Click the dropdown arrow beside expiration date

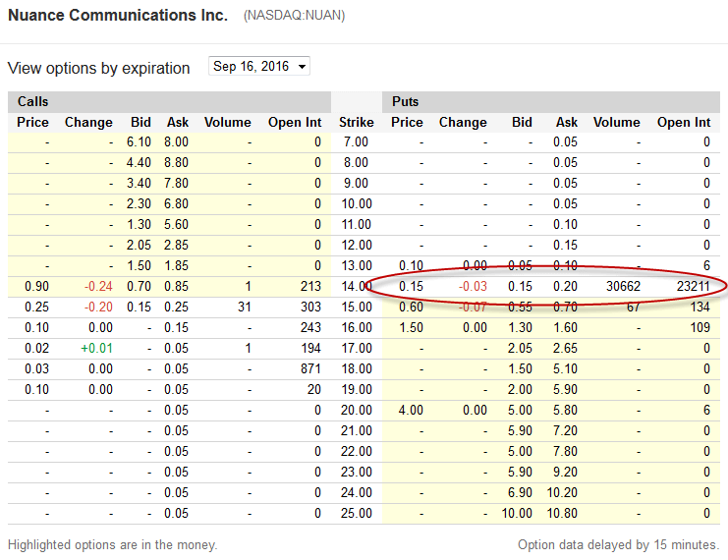point(302,67)
